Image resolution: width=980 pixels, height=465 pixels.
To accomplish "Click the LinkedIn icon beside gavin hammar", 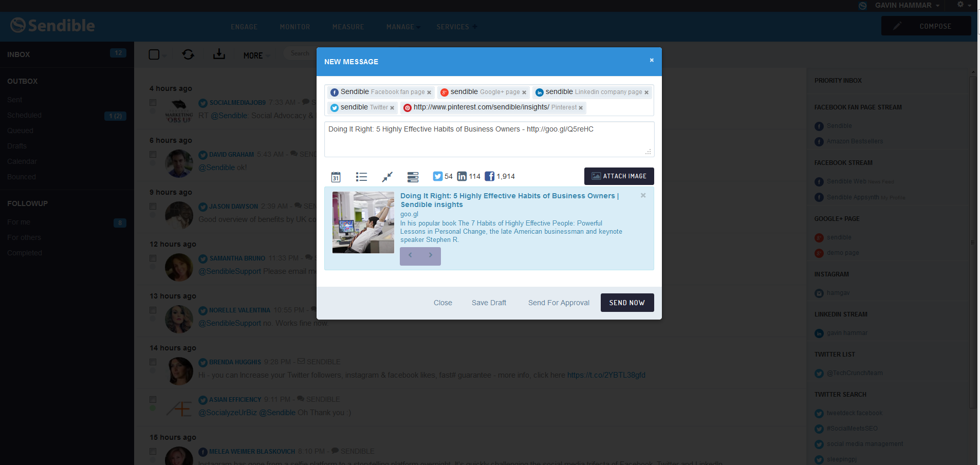I will 819,333.
